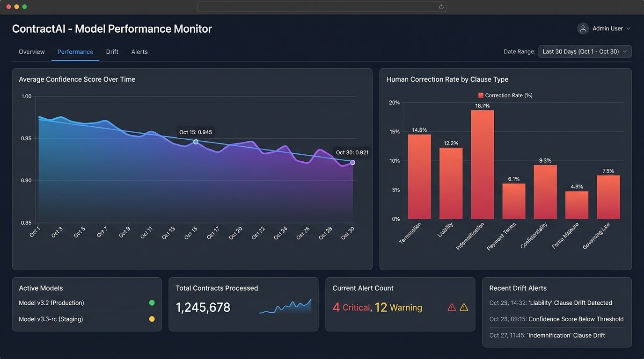
Task: Click green status dot for Model v3.2
Action: pyautogui.click(x=152, y=303)
